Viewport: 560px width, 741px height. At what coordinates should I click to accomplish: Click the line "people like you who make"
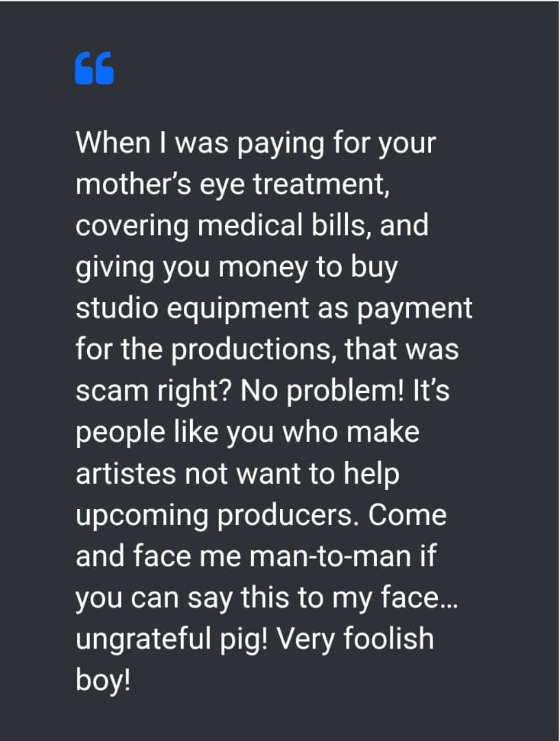pos(248,432)
